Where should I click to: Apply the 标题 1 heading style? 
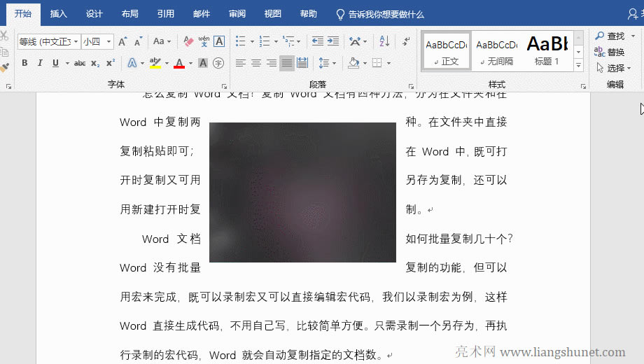click(547, 50)
